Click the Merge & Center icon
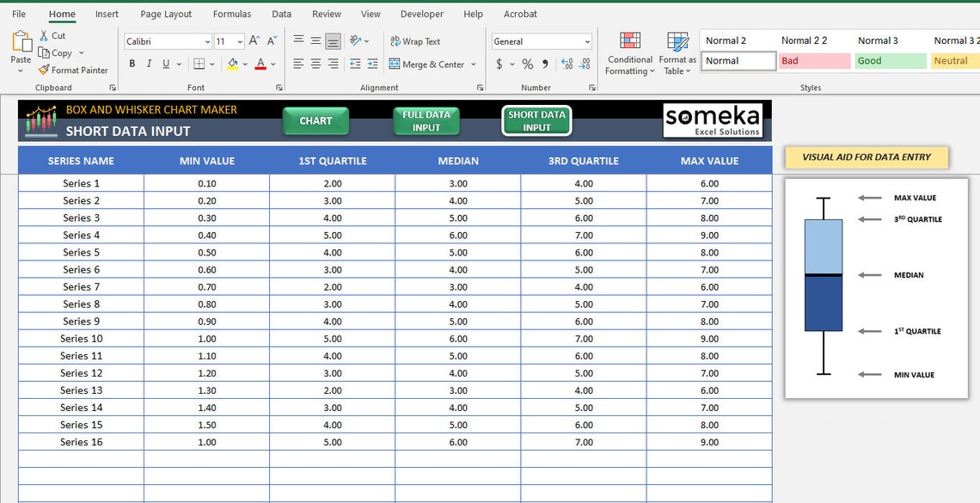This screenshot has height=503, width=980. [x=432, y=64]
